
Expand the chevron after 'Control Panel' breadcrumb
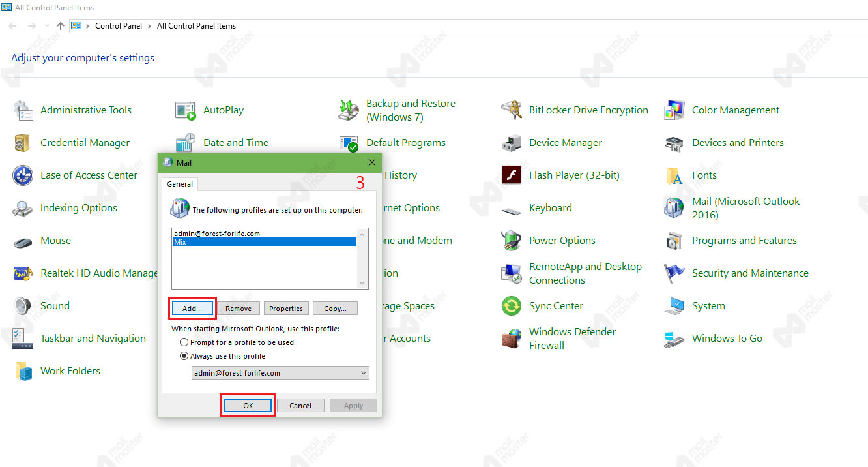pyautogui.click(x=150, y=26)
